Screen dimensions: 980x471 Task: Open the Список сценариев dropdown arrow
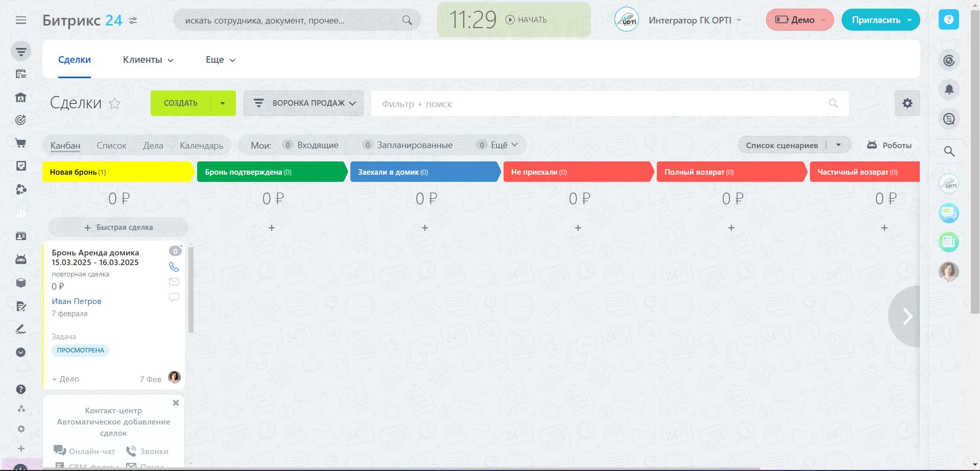click(839, 145)
